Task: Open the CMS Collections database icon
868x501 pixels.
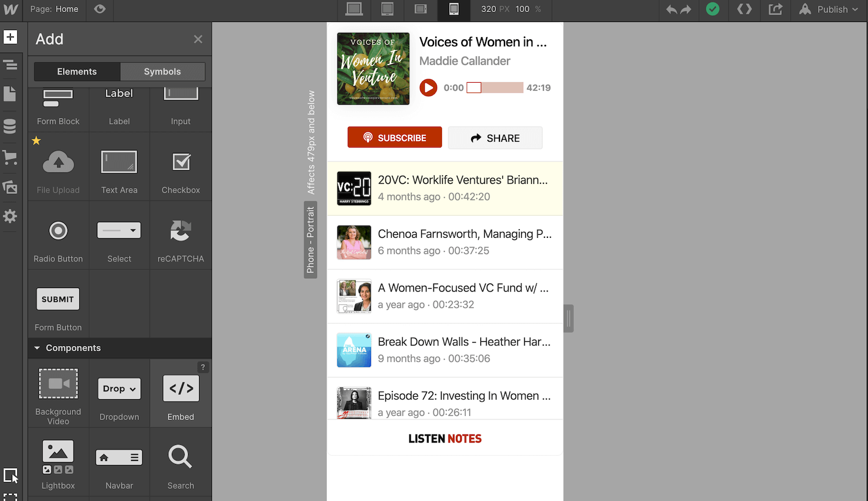Action: [10, 126]
